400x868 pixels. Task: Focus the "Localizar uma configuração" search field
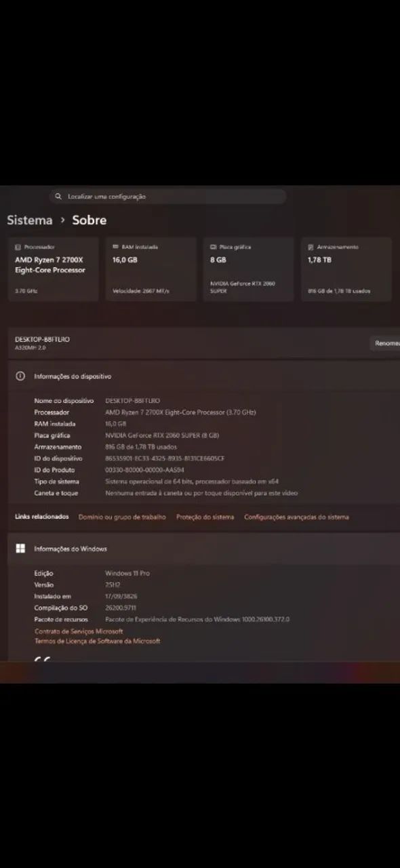click(167, 197)
